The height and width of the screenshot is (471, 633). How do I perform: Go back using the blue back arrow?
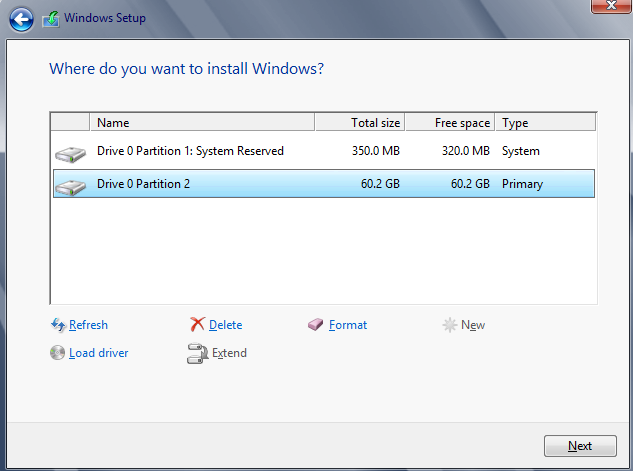point(21,19)
